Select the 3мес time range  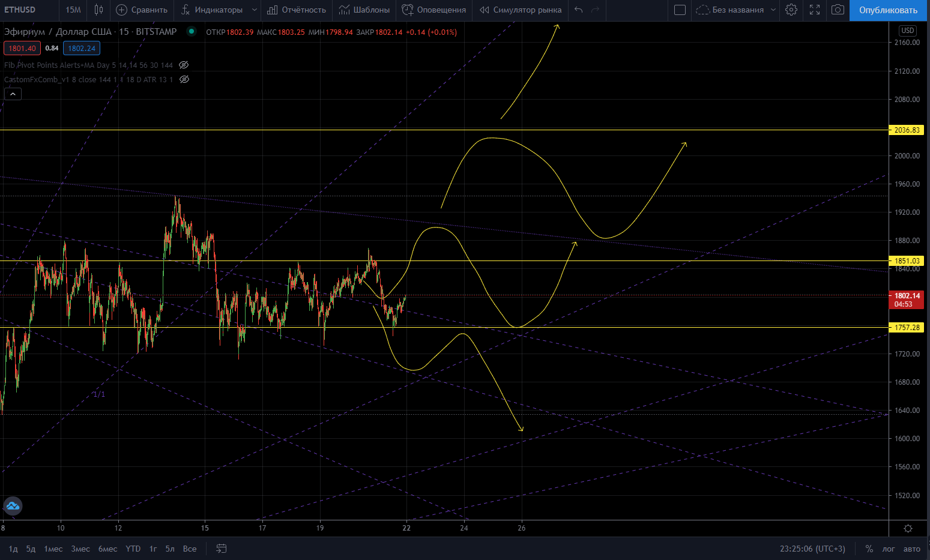tap(80, 549)
